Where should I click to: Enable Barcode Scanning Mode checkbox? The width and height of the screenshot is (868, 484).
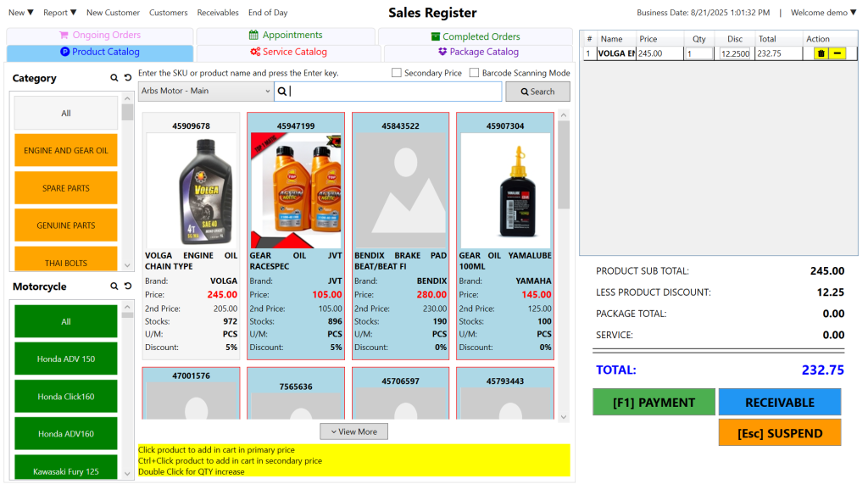(x=474, y=73)
